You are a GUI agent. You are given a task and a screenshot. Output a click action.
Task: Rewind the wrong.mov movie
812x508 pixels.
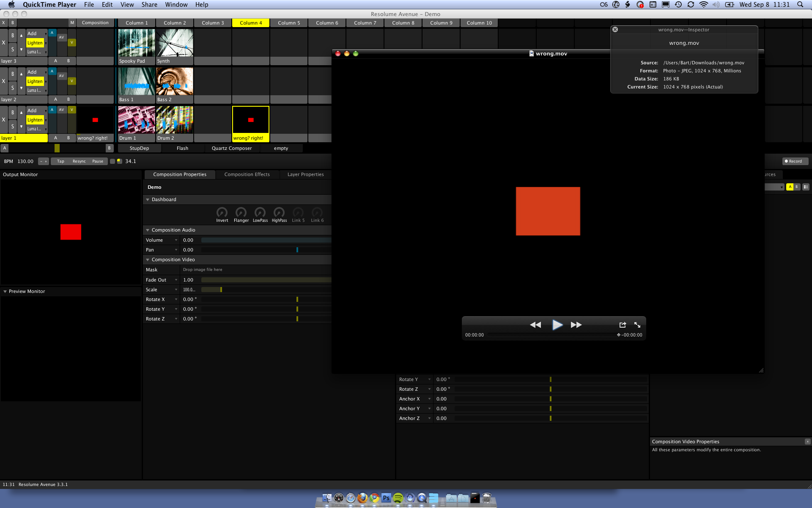pos(535,325)
